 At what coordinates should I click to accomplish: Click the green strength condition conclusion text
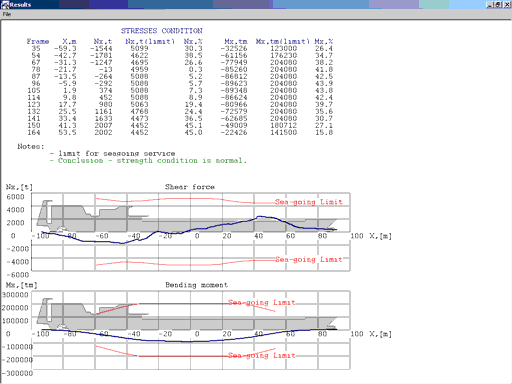coord(152,160)
